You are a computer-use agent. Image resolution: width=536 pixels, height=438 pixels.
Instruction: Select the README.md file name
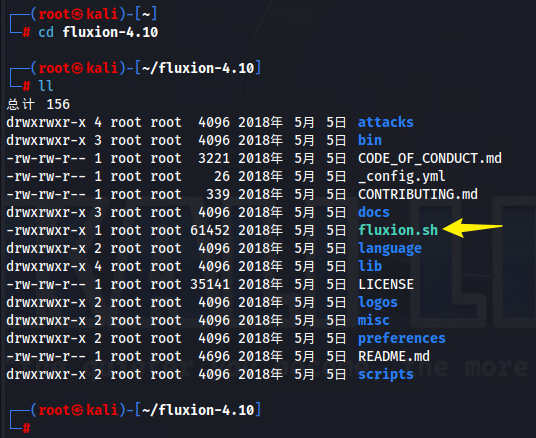(394, 357)
